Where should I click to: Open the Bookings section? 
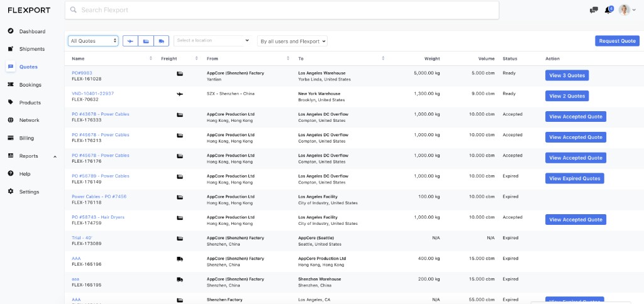tap(30, 85)
